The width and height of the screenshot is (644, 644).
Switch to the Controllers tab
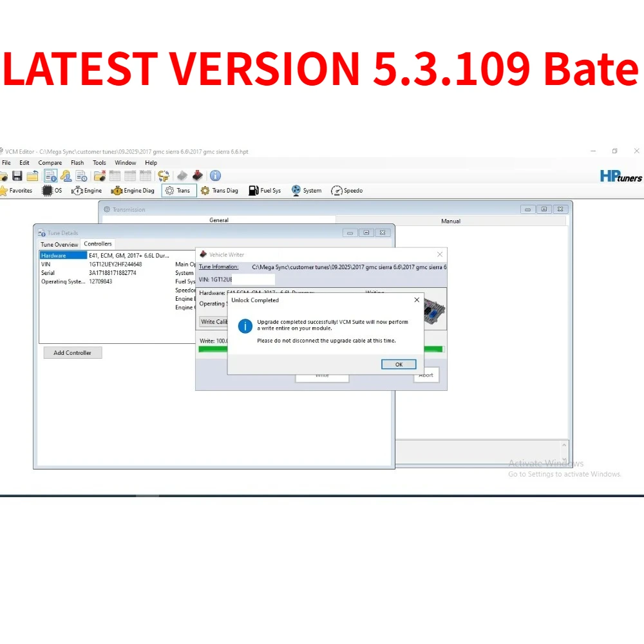point(98,244)
